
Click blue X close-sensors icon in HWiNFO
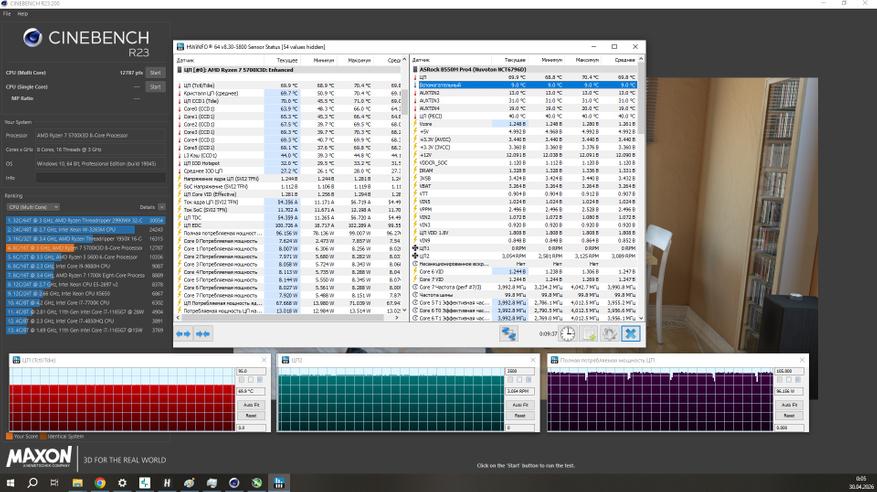point(630,334)
